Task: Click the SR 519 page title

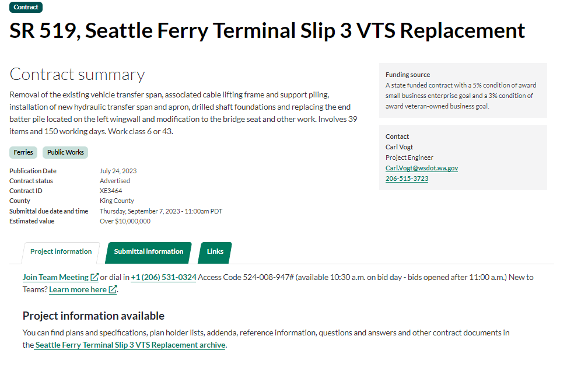Action: (267, 30)
